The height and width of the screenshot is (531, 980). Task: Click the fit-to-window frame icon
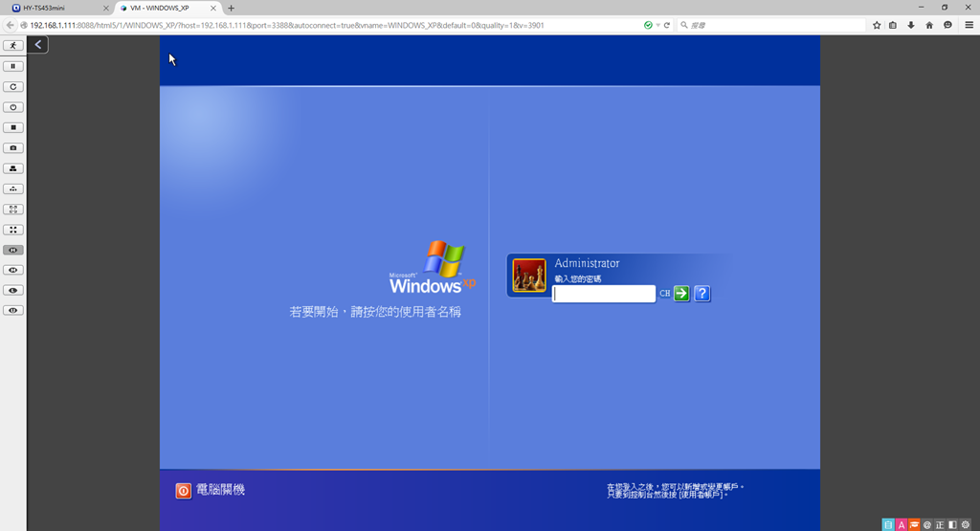(x=13, y=210)
